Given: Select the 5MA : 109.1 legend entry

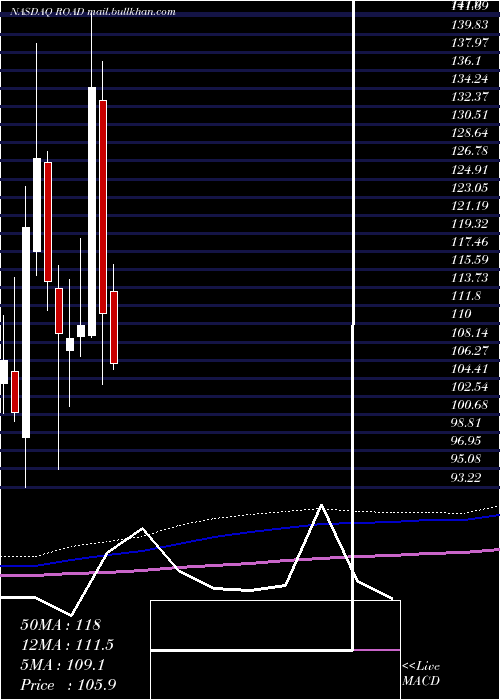Looking at the screenshot, I should 63,665.
